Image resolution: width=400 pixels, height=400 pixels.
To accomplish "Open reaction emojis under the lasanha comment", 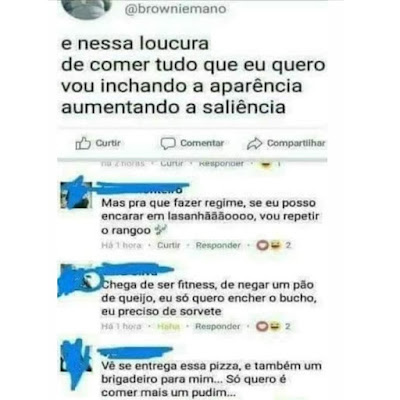I will click(x=269, y=245).
